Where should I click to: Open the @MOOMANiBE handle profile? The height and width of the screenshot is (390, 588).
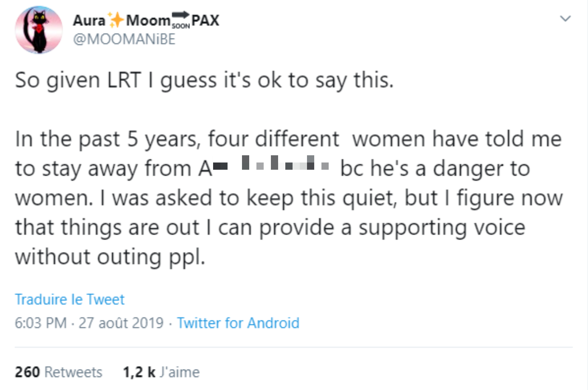tap(124, 39)
